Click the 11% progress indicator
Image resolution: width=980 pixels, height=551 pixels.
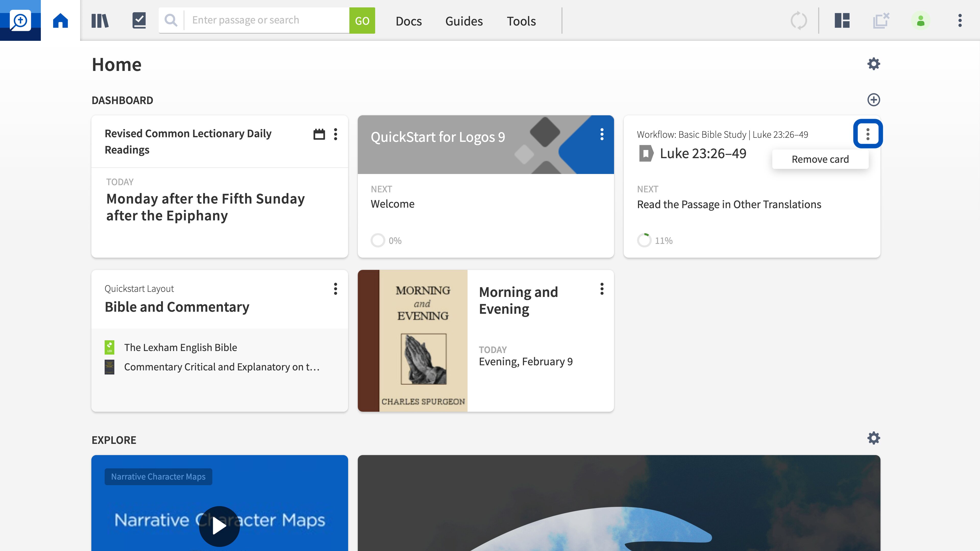(655, 240)
